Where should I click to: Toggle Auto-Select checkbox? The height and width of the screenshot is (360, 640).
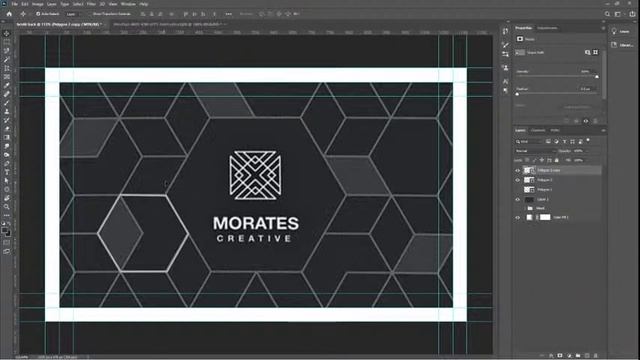(x=38, y=14)
